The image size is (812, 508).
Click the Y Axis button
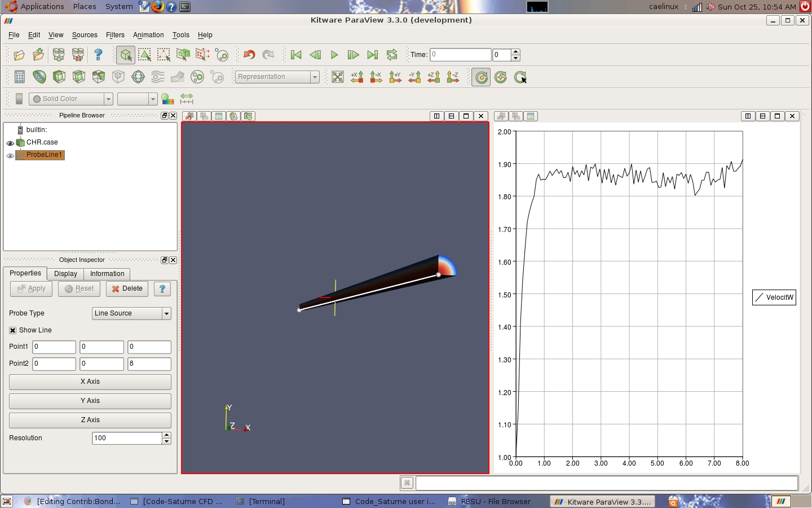click(x=90, y=401)
